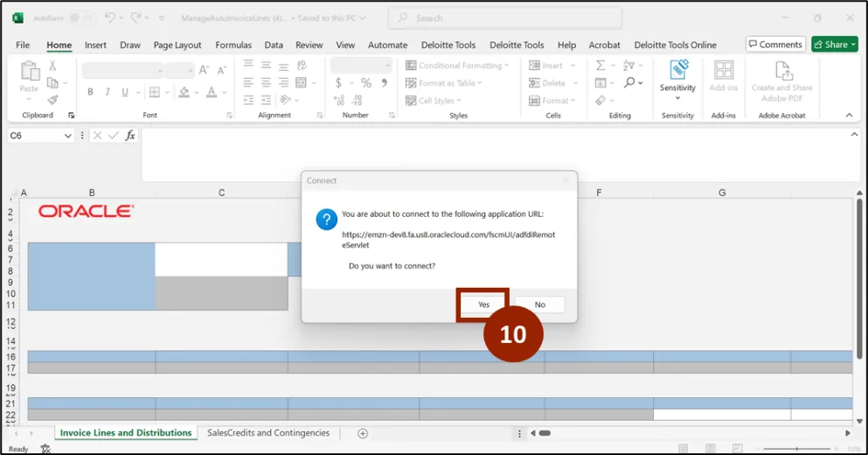868x455 pixels.
Task: Click the Find & Select magnifier icon
Action: 629,83
